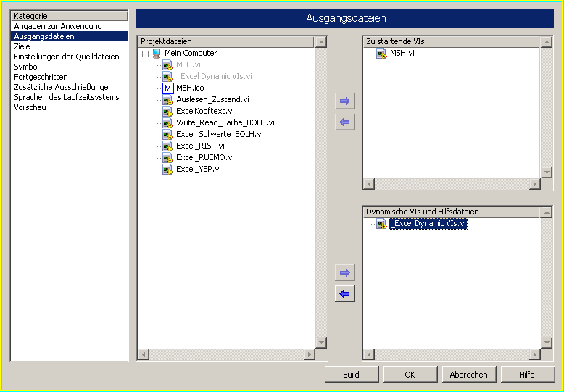The height and width of the screenshot is (392, 564).
Task: Click Projektdateien scroll up arrow
Action: click(321, 42)
